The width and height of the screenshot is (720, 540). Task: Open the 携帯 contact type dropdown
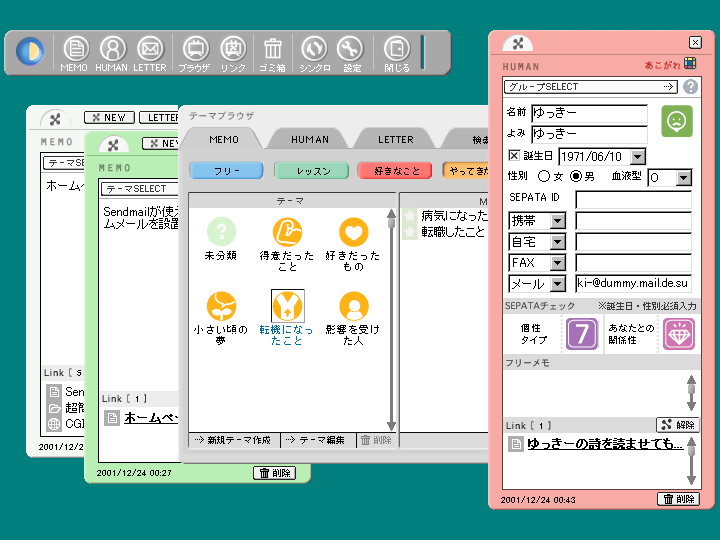point(557,221)
